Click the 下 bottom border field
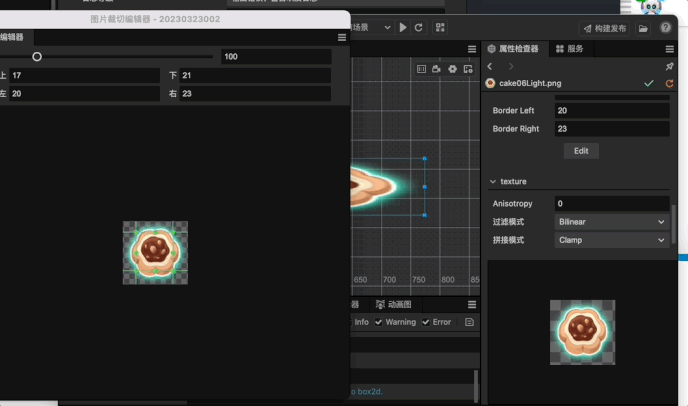Viewport: 688px width, 406px height. [255, 75]
